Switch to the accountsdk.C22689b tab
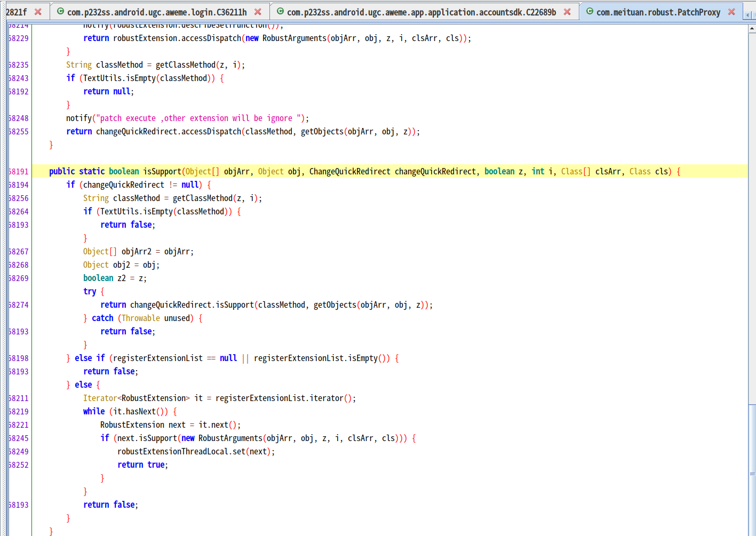 pyautogui.click(x=421, y=12)
